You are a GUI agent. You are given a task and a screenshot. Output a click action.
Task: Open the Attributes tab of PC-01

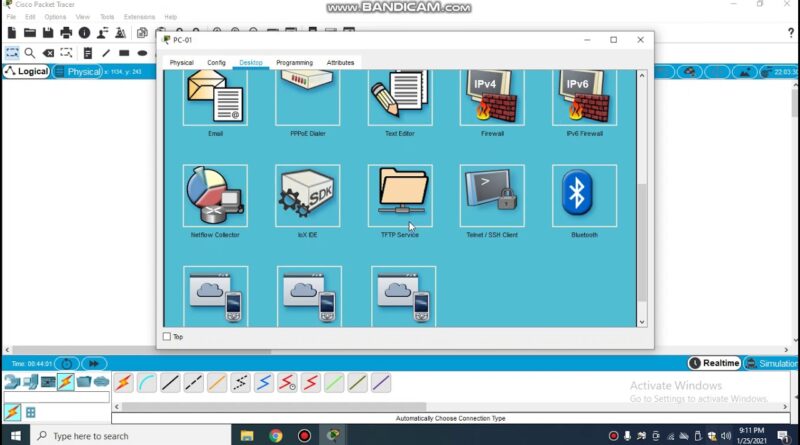click(340, 63)
